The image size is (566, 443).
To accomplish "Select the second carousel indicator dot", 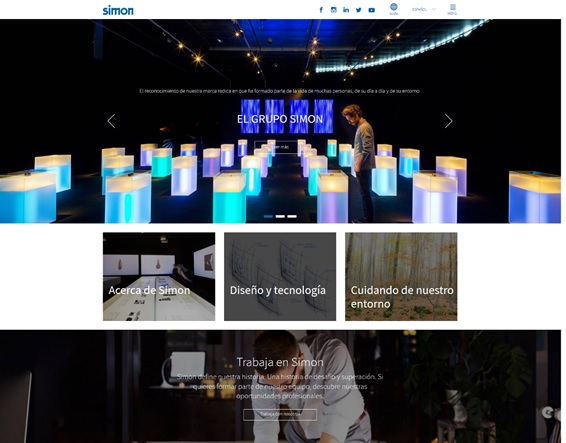I will [x=280, y=216].
